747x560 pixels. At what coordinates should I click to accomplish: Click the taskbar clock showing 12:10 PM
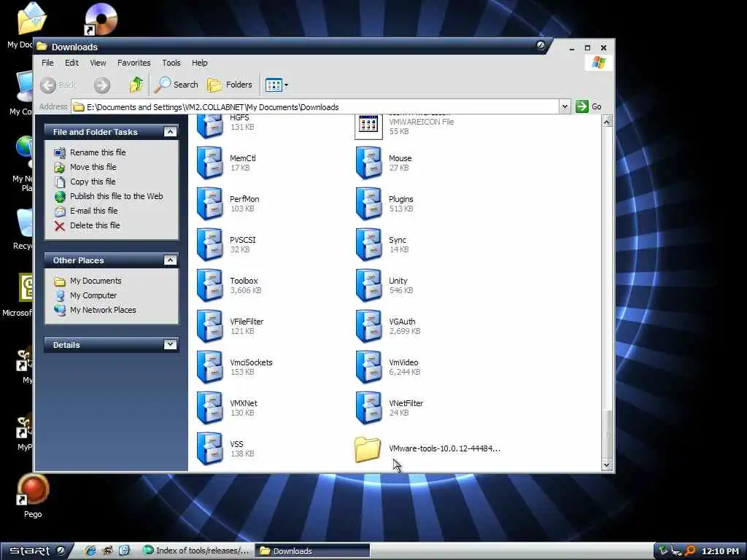(x=720, y=551)
